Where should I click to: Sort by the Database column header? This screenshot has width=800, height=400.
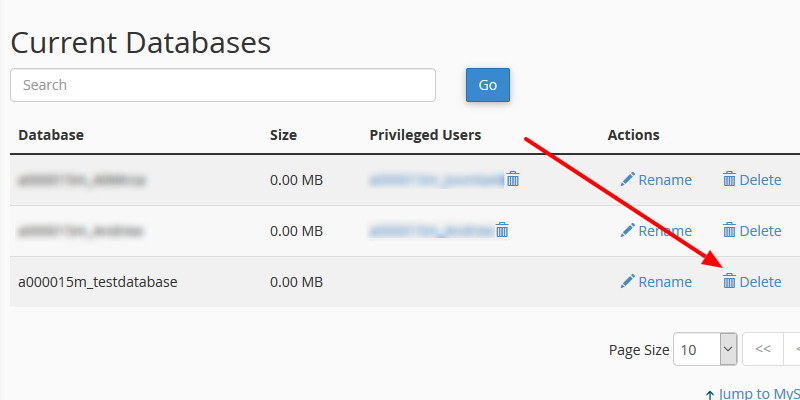(51, 135)
